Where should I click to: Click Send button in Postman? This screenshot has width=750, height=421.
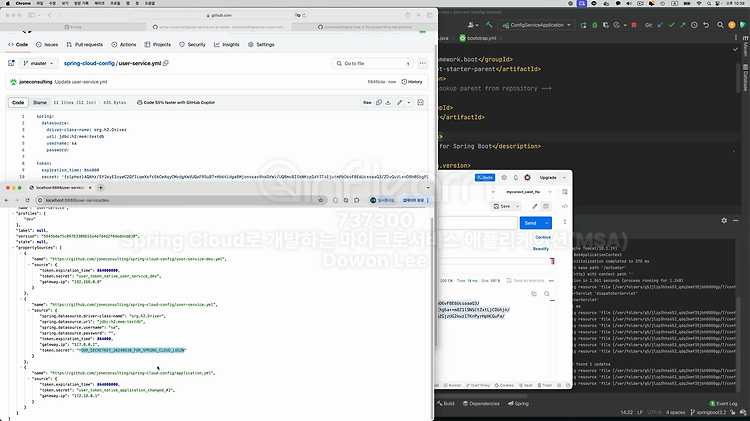(x=530, y=223)
